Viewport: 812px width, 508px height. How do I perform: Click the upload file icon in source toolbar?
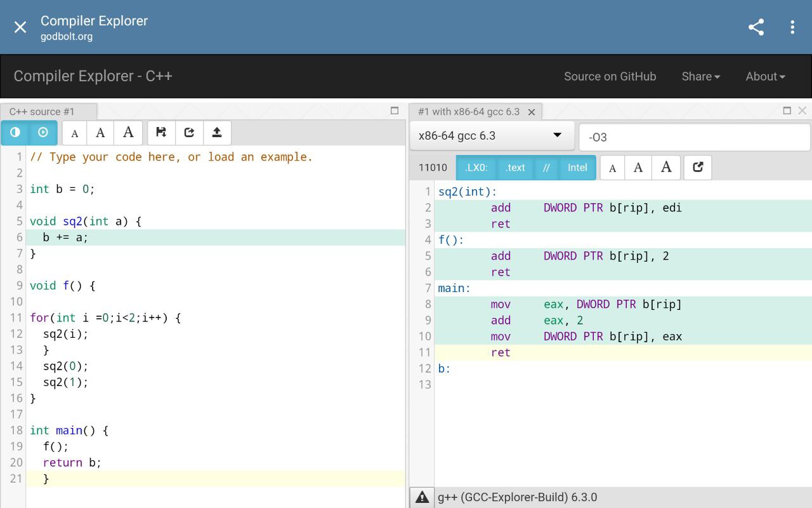(x=217, y=133)
